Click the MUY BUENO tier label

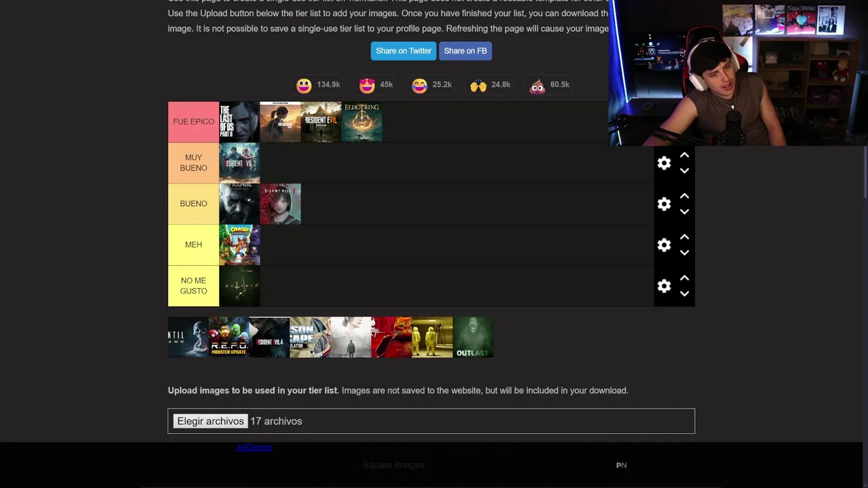click(193, 163)
